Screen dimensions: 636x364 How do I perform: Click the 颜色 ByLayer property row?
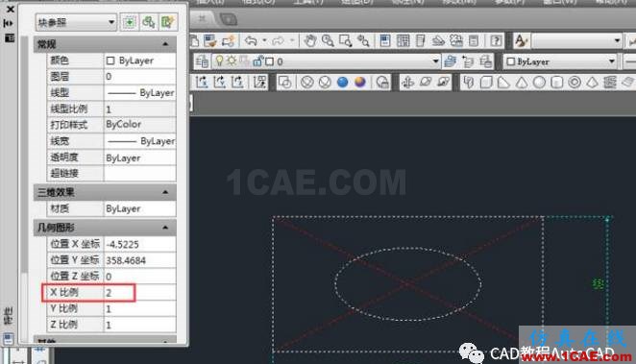click(111, 61)
